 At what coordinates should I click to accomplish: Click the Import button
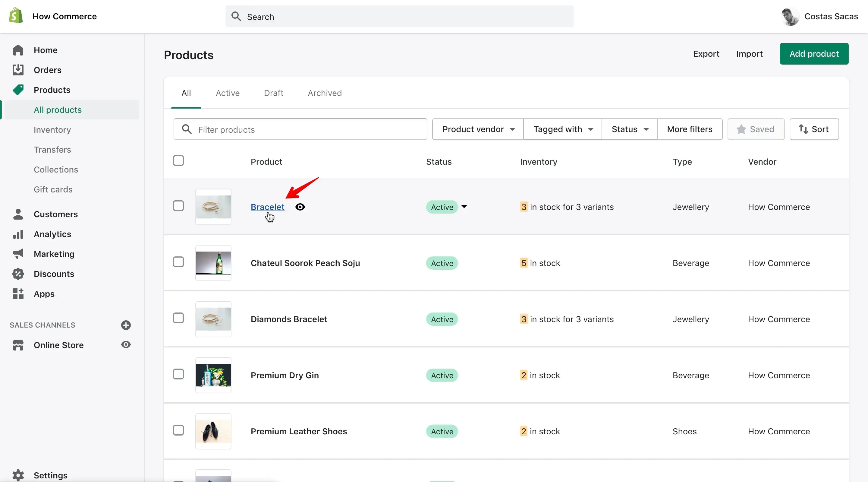click(749, 54)
